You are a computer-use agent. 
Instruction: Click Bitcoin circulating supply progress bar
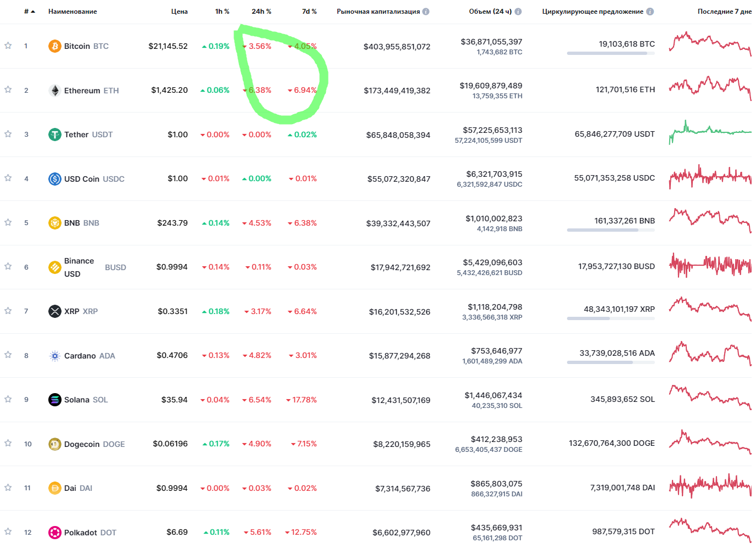(611, 53)
